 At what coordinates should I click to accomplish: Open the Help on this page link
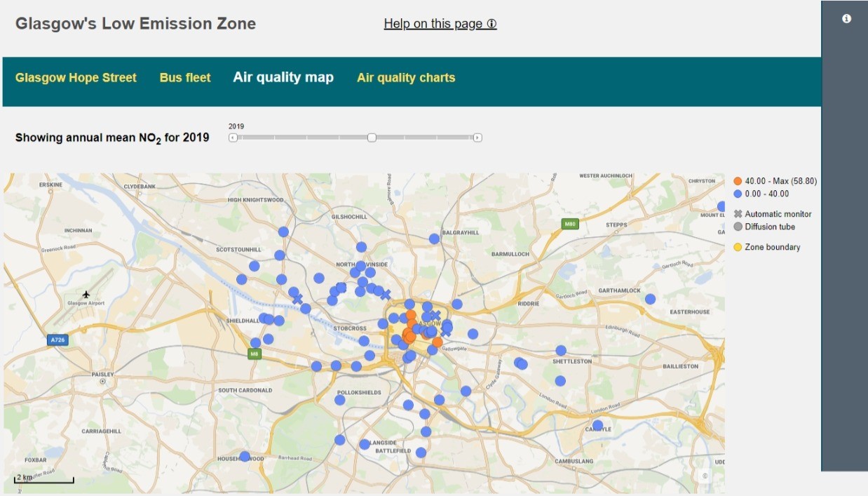pos(440,24)
